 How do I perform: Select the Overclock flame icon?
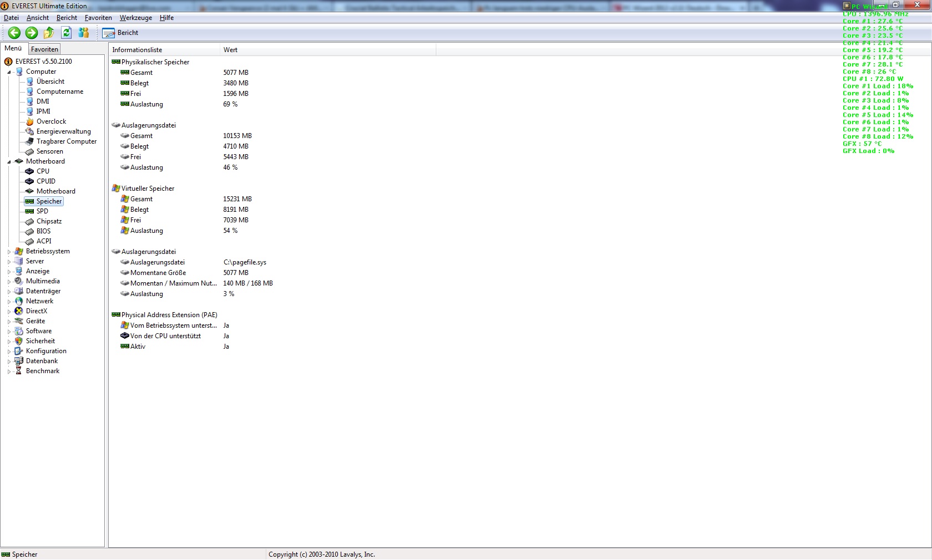coord(30,121)
